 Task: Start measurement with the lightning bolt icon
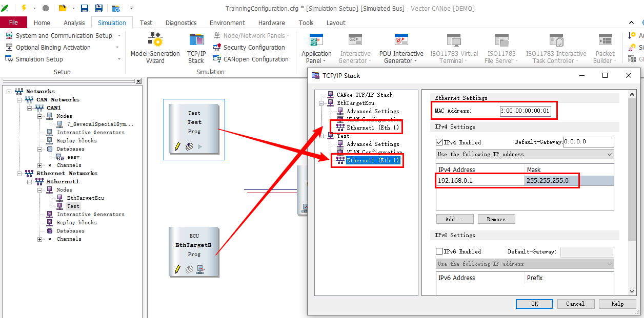tap(24, 8)
